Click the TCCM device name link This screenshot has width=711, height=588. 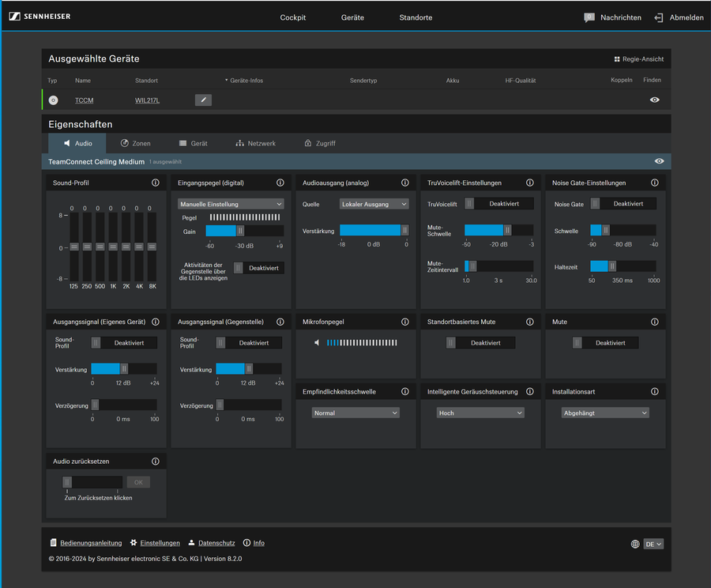84,100
